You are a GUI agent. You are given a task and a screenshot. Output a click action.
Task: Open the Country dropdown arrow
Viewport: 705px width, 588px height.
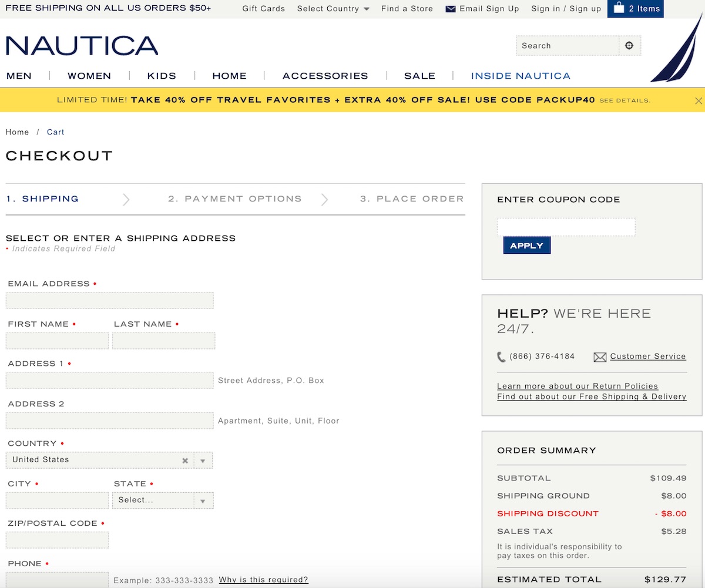point(203,461)
